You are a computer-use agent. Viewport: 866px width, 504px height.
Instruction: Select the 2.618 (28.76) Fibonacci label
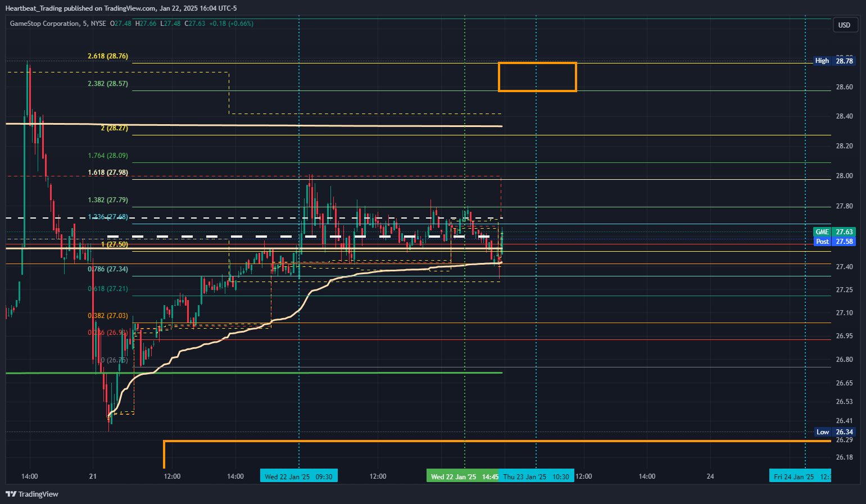(x=108, y=56)
